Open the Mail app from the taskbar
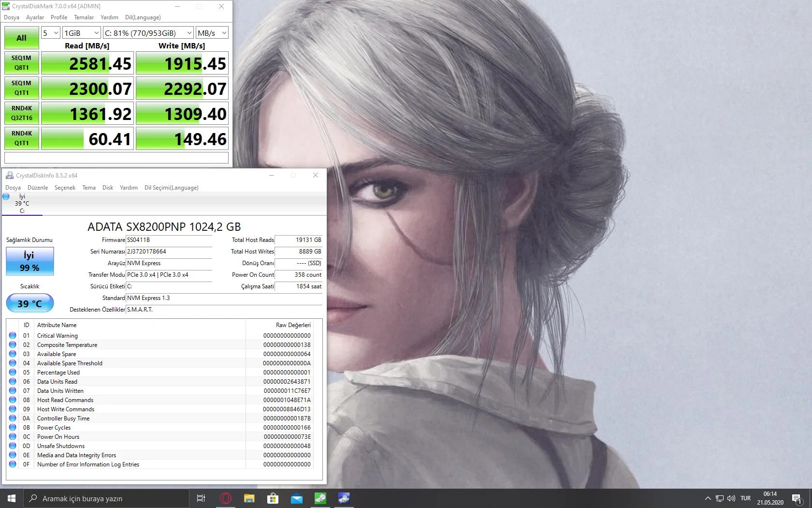This screenshot has width=812, height=508. click(297, 498)
